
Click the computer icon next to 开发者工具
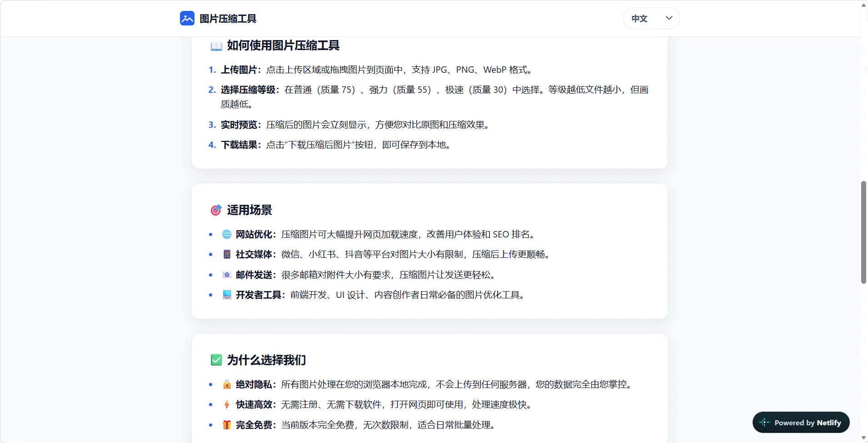click(227, 295)
